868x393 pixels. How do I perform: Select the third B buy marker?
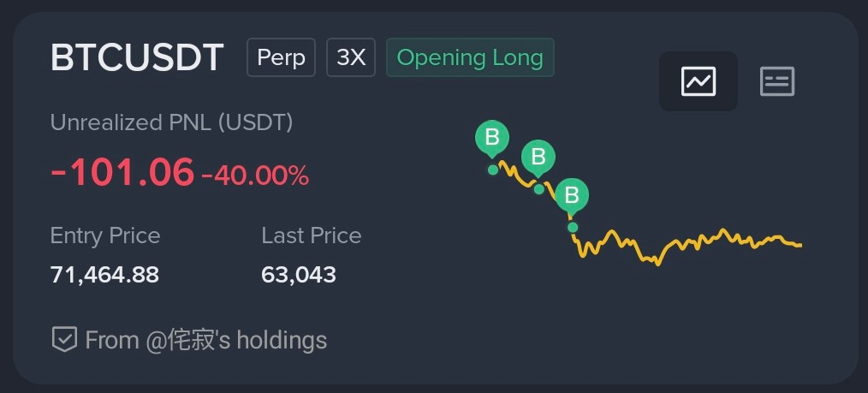[571, 197]
